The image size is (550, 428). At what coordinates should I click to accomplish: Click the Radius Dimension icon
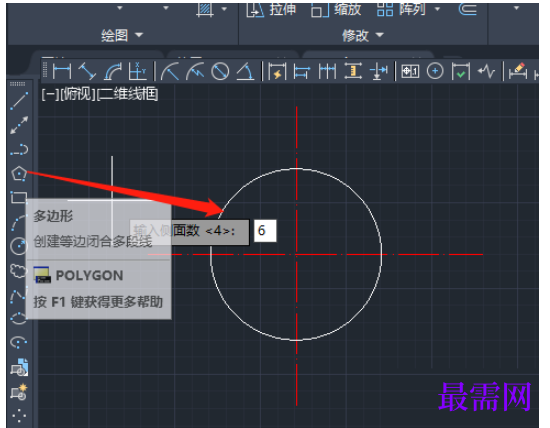tap(170, 71)
